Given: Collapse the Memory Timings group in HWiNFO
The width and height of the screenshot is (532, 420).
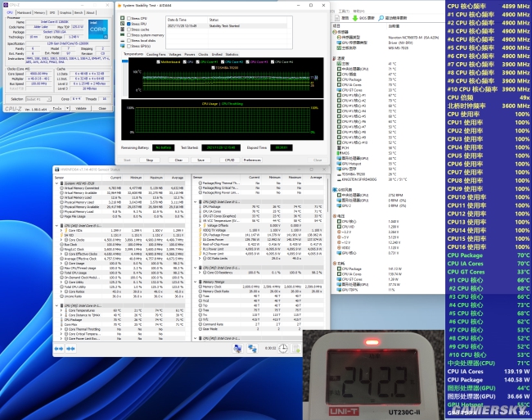Looking at the screenshot, I should 196,282.
